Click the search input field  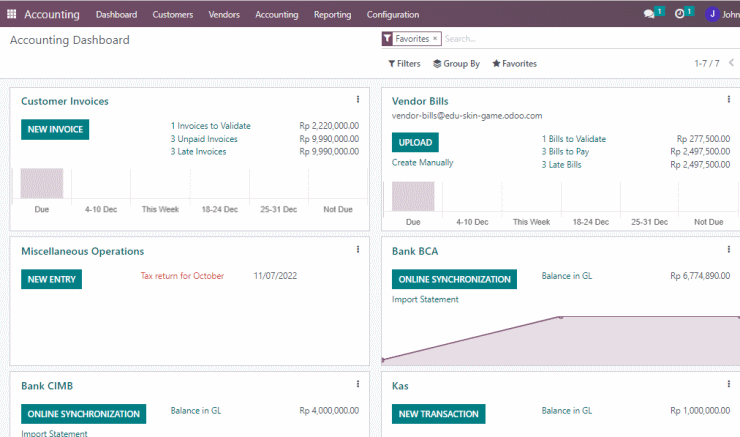(590, 39)
